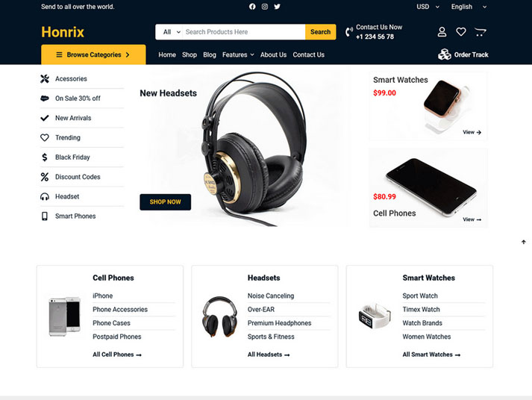
Task: Expand the Features menu chevron
Action: click(x=252, y=54)
